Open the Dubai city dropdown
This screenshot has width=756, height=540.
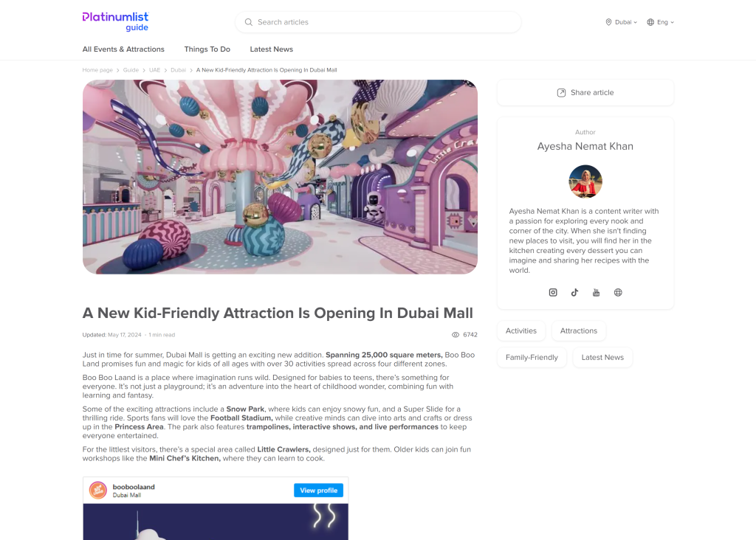[x=622, y=22]
